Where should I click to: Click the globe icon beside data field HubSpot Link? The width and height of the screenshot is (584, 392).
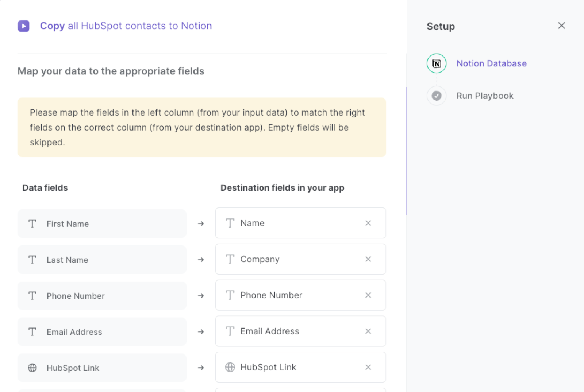pyautogui.click(x=32, y=368)
